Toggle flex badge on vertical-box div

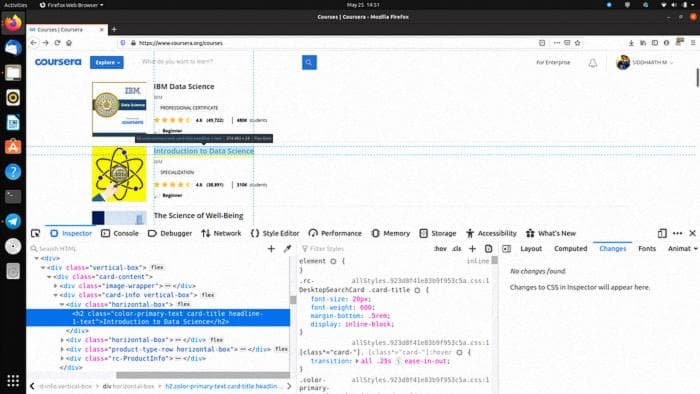click(x=157, y=267)
